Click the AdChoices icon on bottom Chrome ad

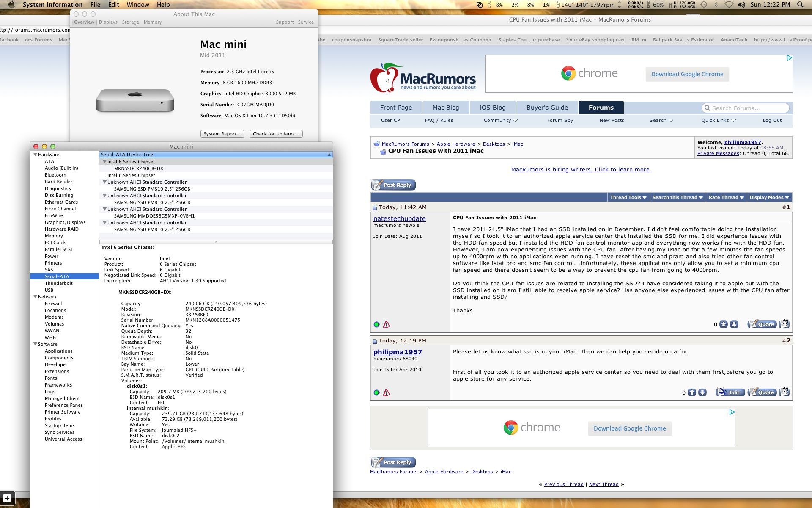click(732, 412)
